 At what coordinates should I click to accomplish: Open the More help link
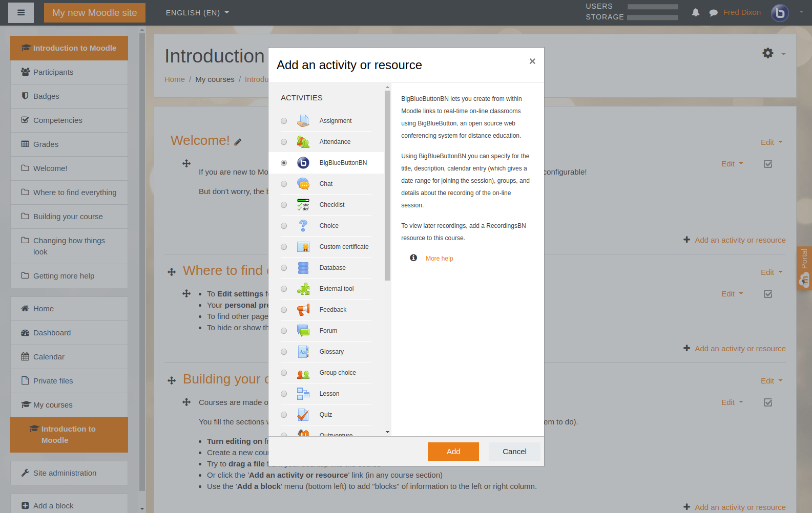point(439,259)
